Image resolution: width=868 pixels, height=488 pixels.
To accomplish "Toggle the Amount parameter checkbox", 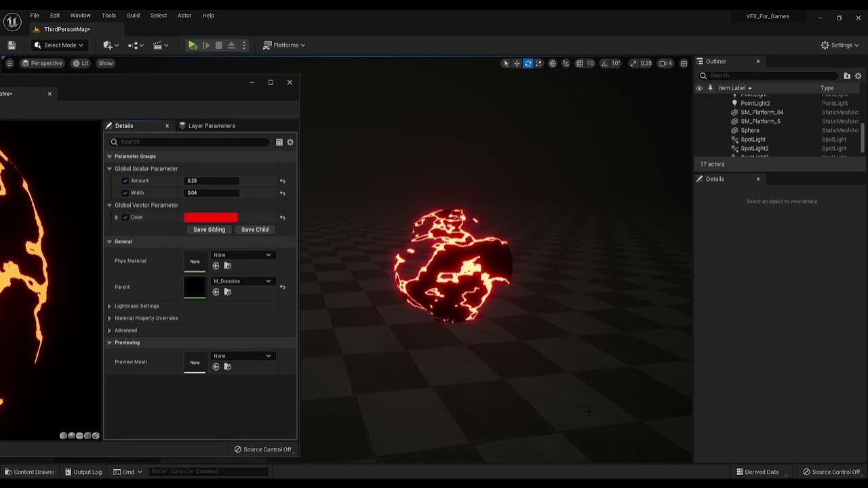I will [125, 181].
